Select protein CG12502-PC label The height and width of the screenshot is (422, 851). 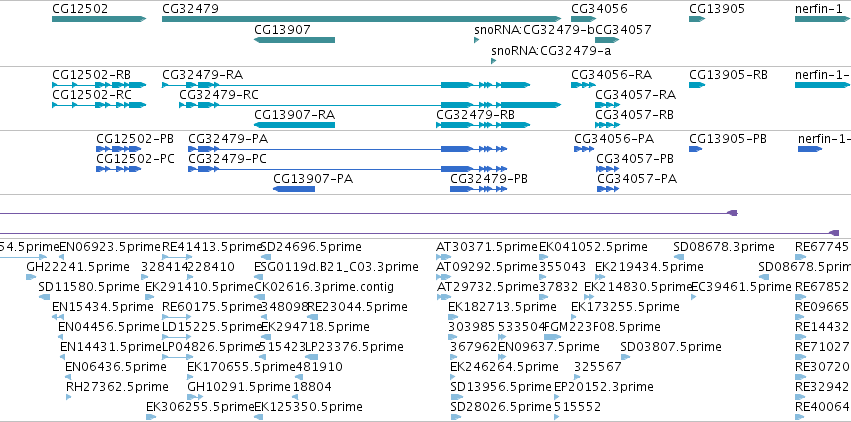pyautogui.click(x=135, y=158)
